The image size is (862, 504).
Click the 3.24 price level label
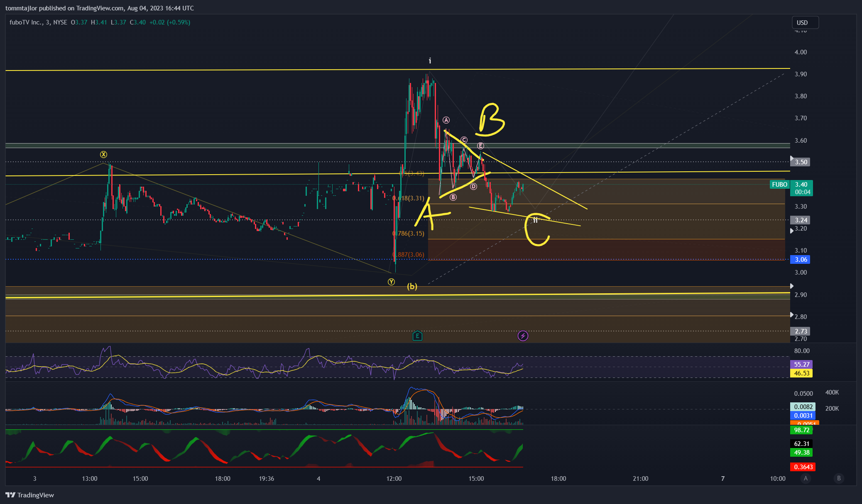tap(801, 220)
